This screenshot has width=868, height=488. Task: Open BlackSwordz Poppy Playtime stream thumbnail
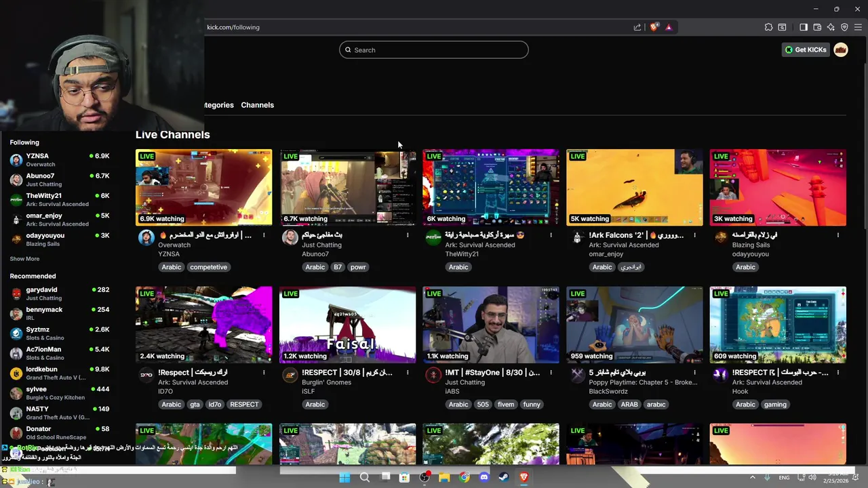click(635, 325)
